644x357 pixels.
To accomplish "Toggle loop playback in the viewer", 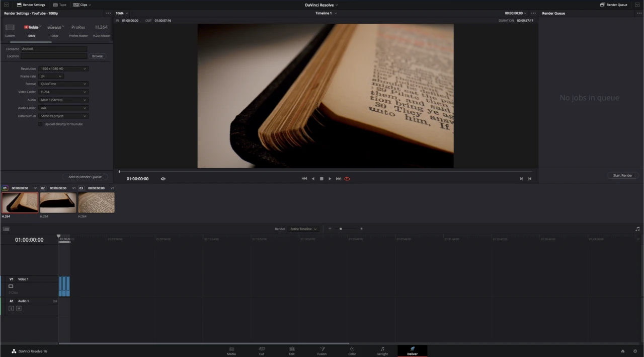I will click(347, 178).
